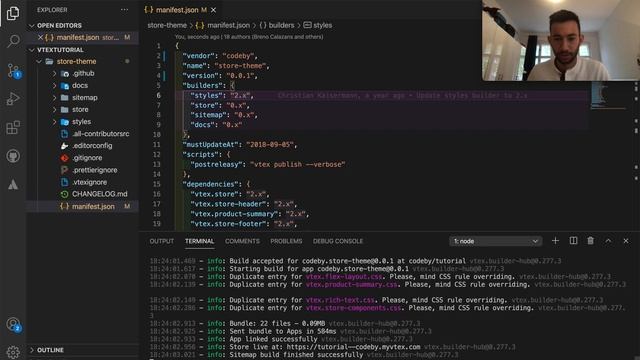Collapse the VTEXTUTORIAL workspace section
This screenshot has height=360, width=640.
(32, 50)
